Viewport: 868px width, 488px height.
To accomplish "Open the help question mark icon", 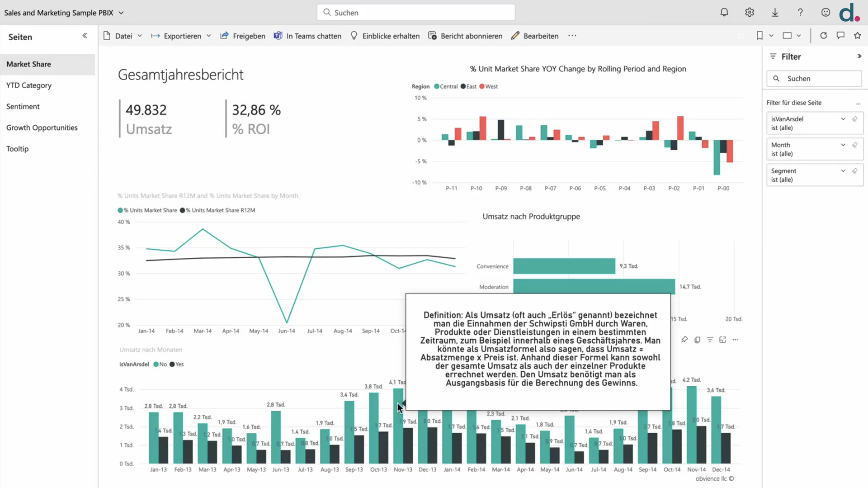I will (800, 13).
